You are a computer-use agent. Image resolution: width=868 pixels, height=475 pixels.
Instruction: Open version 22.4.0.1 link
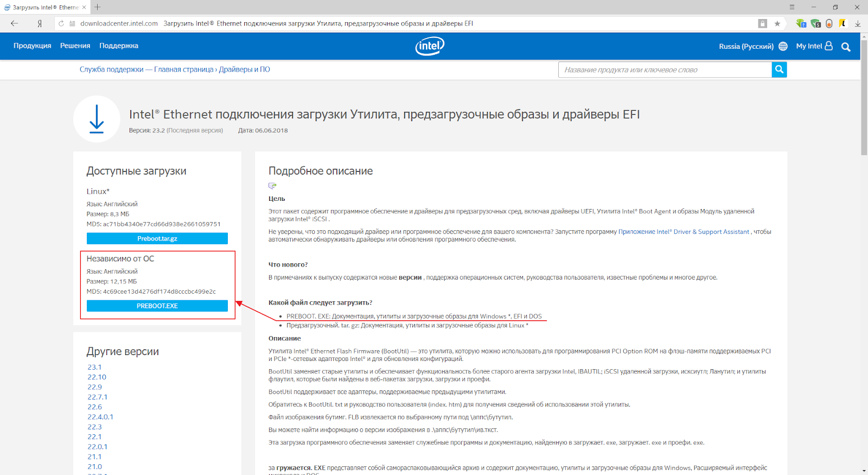[100, 417]
